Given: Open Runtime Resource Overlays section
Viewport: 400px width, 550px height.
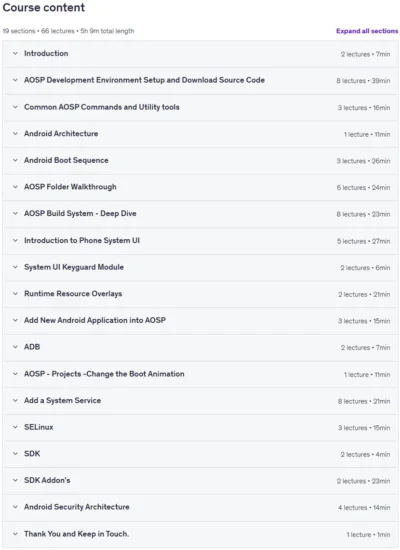Looking at the screenshot, I should coord(200,294).
